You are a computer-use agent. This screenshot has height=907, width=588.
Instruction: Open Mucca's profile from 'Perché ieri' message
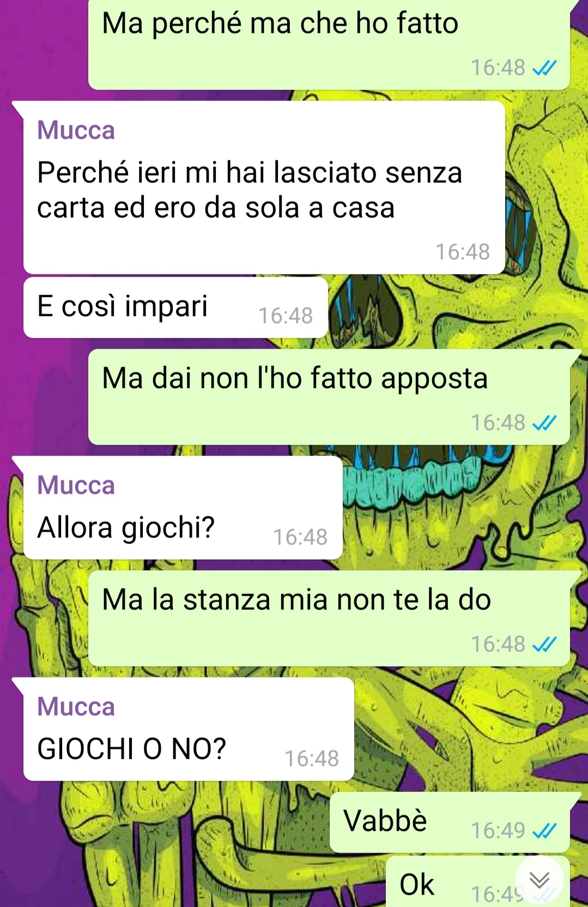pyautogui.click(x=76, y=130)
